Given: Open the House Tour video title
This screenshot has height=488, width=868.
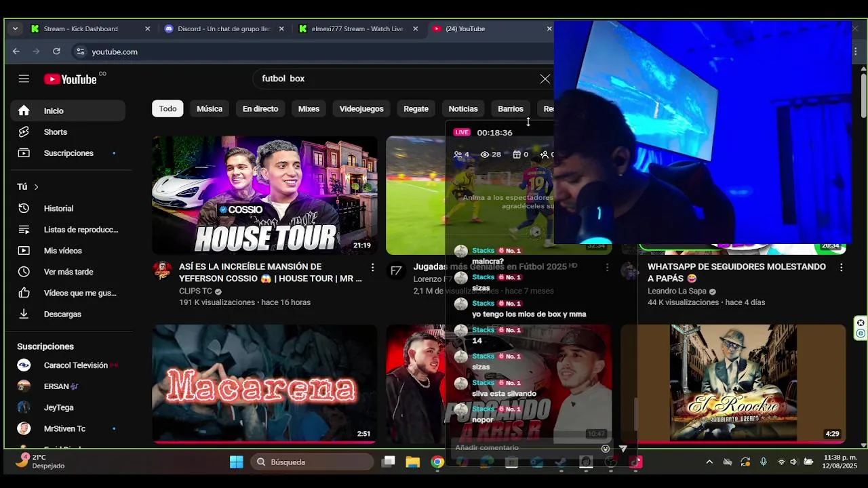Looking at the screenshot, I should (x=271, y=272).
